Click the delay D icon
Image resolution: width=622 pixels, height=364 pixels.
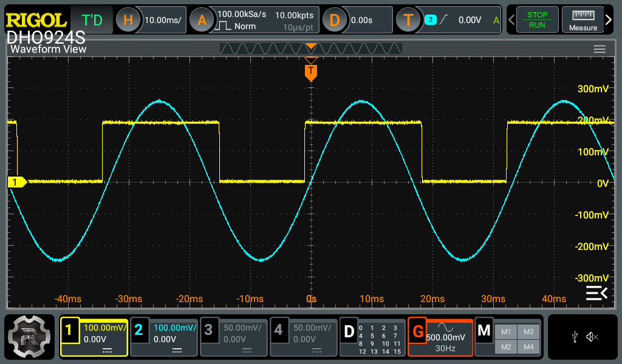tap(334, 20)
